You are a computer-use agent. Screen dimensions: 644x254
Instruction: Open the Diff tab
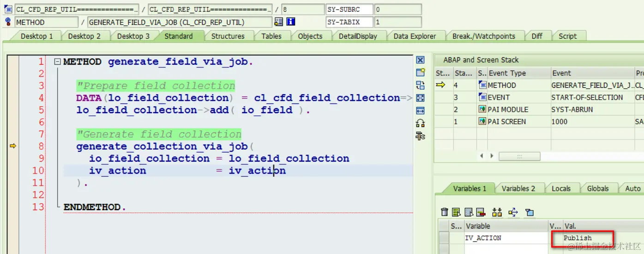click(x=537, y=36)
